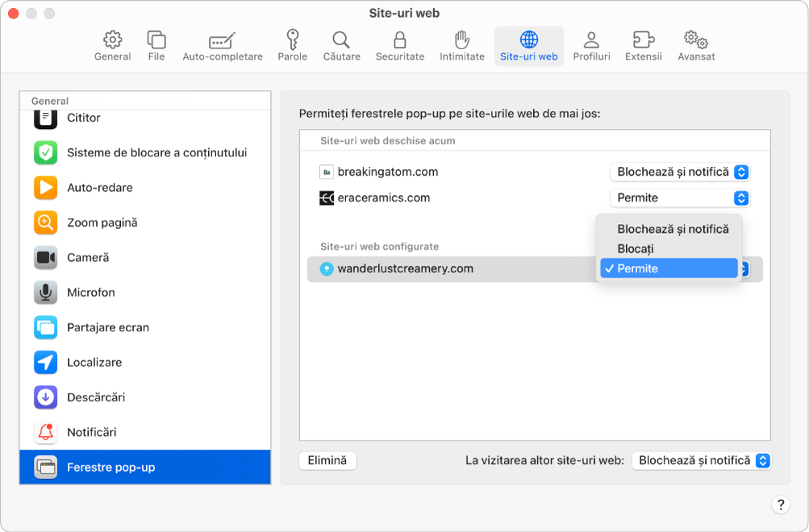Click the green shield content blockers icon
The image size is (809, 532).
click(x=45, y=152)
